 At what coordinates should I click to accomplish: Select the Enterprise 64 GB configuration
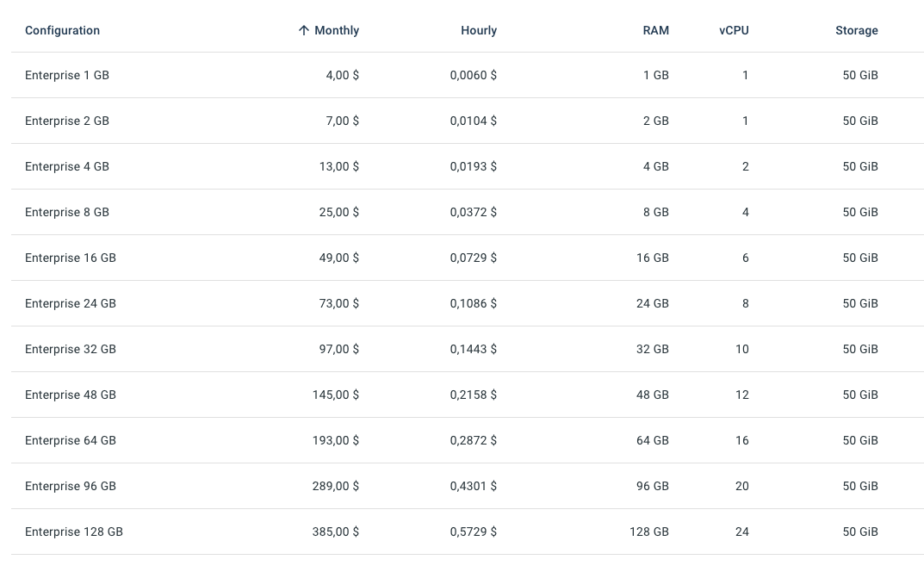[x=71, y=440]
